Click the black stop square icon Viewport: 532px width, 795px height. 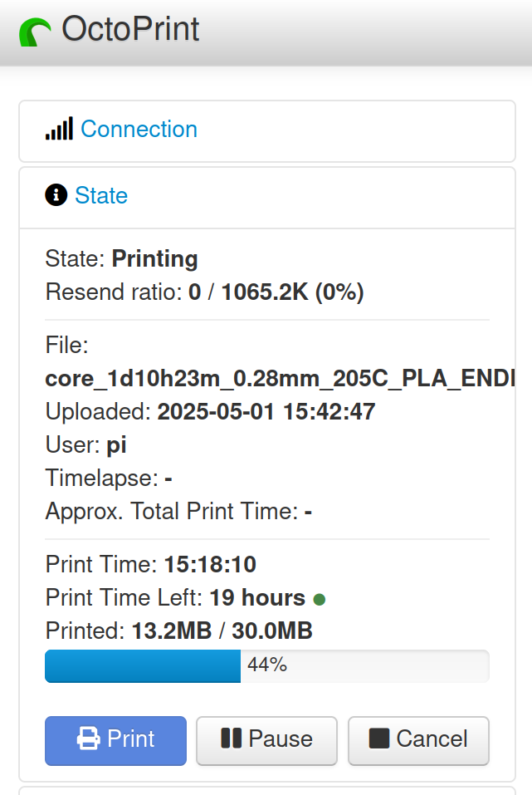pyautogui.click(x=379, y=739)
